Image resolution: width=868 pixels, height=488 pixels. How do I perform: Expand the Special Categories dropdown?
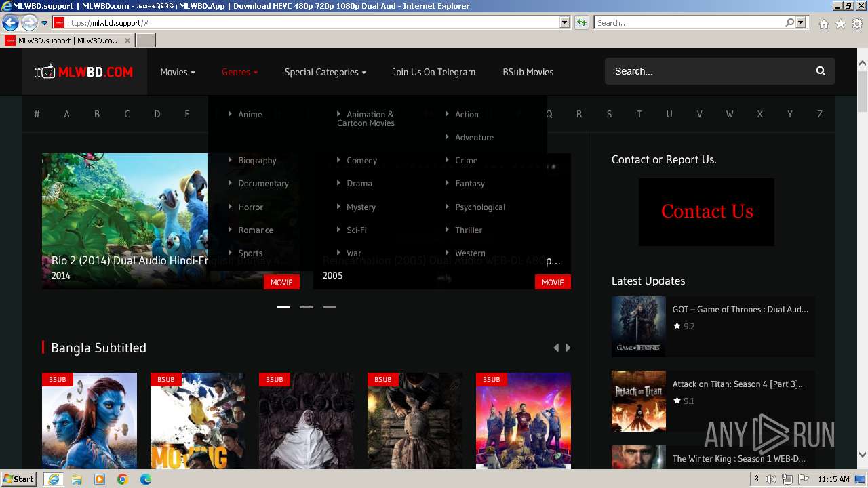coord(325,72)
